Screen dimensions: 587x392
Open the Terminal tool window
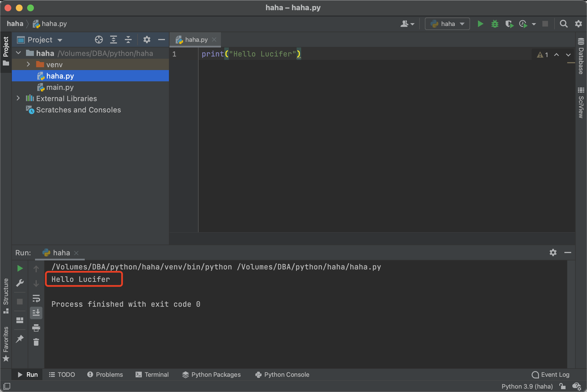point(152,374)
